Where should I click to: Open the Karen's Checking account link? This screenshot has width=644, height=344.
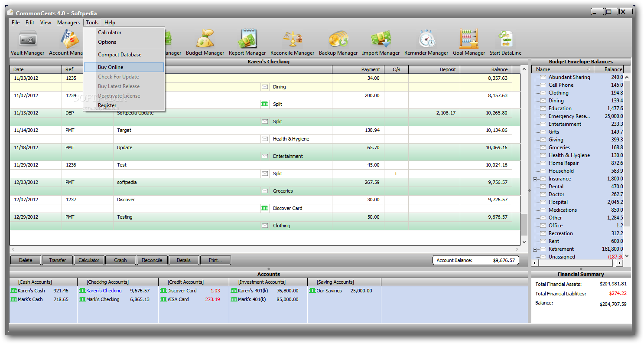(104, 291)
